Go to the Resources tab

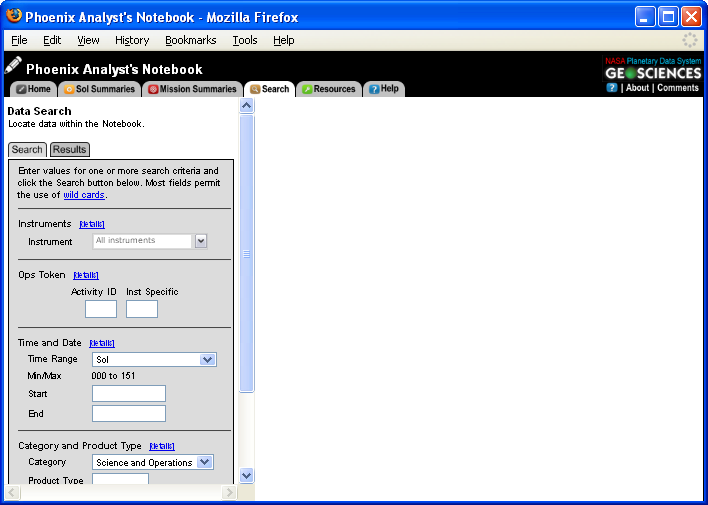(327, 89)
